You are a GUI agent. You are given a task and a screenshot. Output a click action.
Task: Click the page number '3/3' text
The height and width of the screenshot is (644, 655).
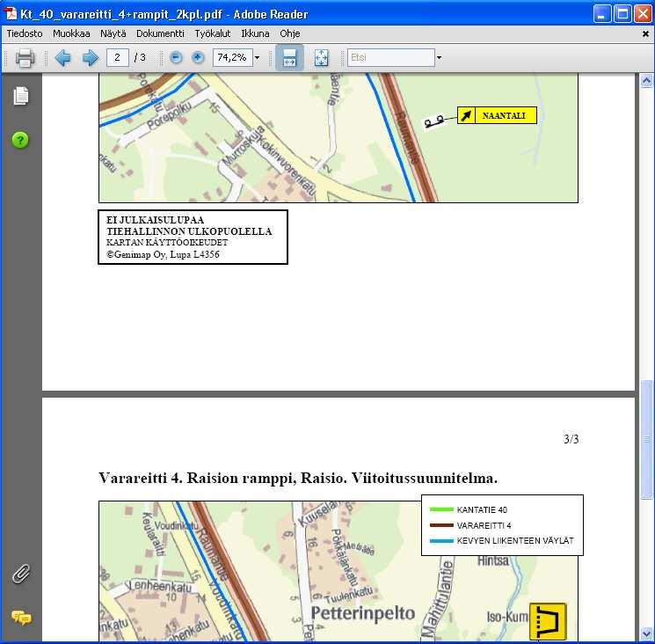571,439
